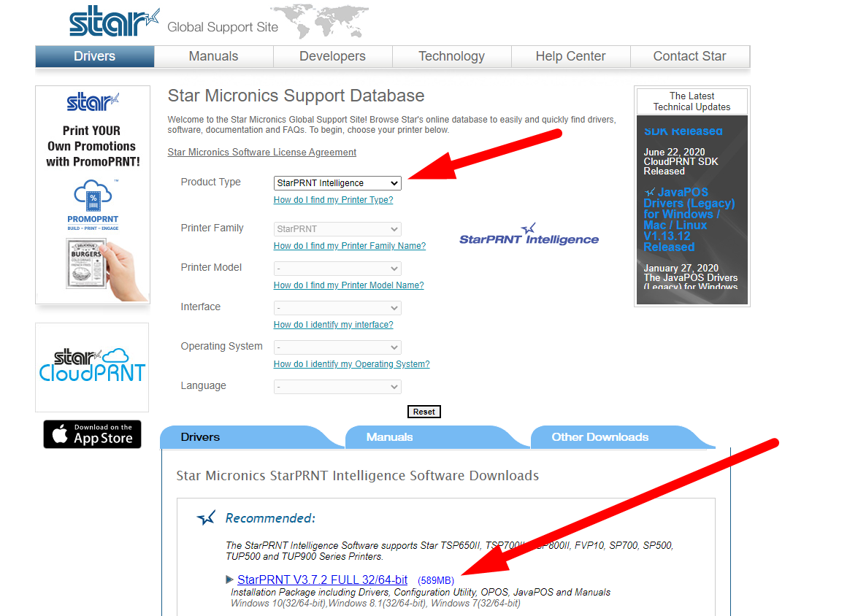The height and width of the screenshot is (616, 858).
Task: Open the Technology navigation menu
Action: [x=451, y=56]
